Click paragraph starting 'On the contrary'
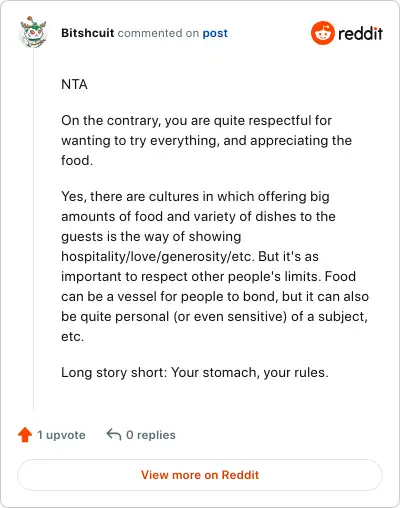 (206, 140)
